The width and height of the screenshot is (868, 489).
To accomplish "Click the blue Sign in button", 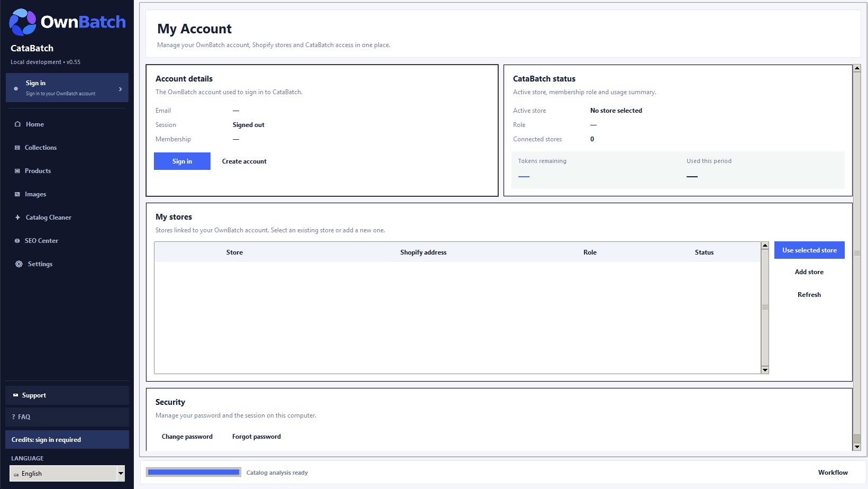I will (182, 161).
